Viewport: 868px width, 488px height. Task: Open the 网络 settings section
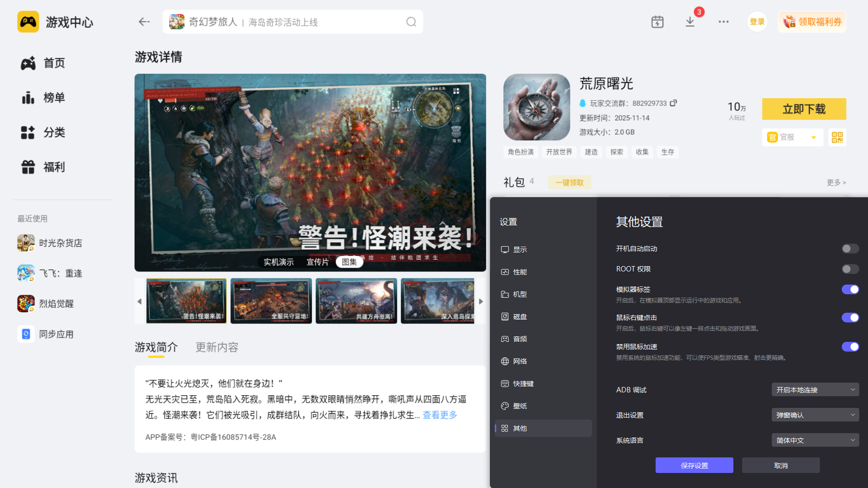(519, 361)
